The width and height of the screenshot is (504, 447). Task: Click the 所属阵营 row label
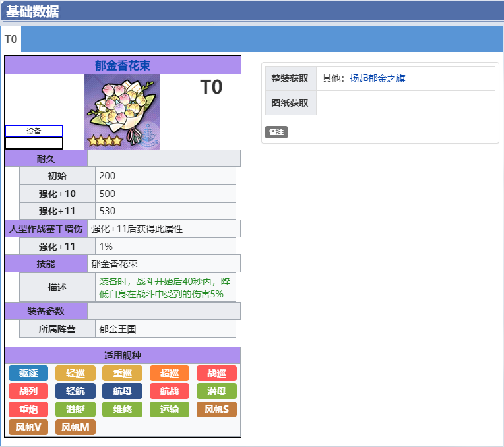coord(57,329)
